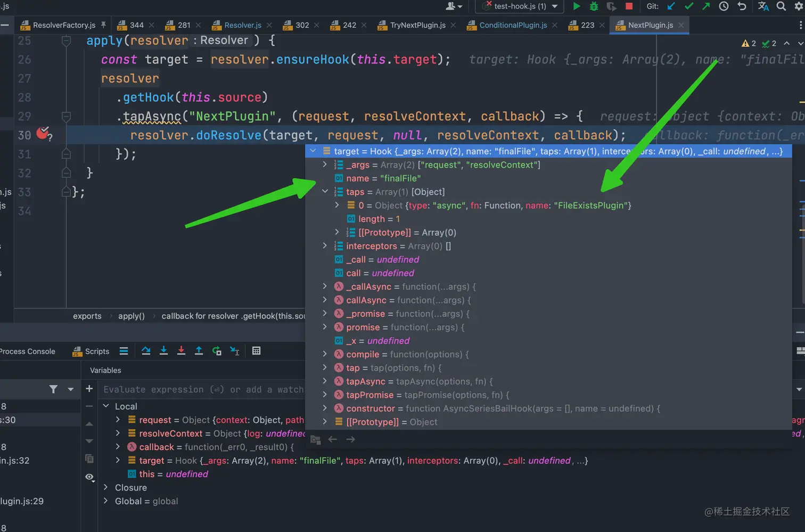Toggle the eye watches view option
This screenshot has height=532, width=805.
(89, 477)
